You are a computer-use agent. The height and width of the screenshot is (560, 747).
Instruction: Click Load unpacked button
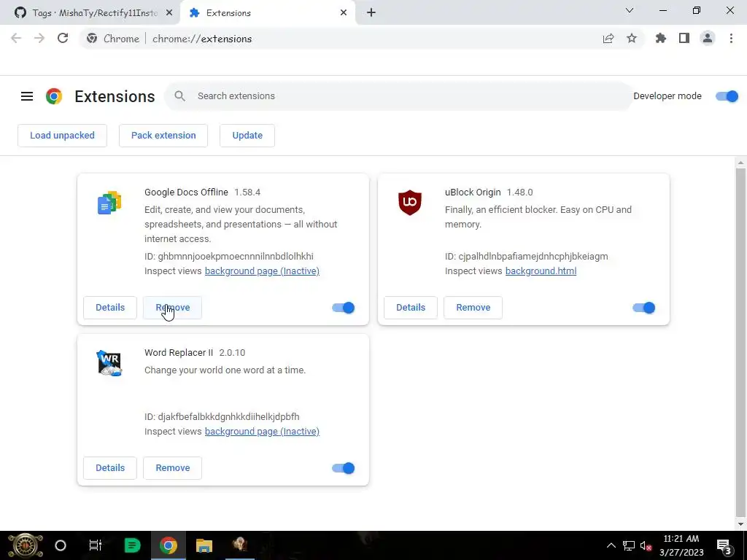pos(63,136)
